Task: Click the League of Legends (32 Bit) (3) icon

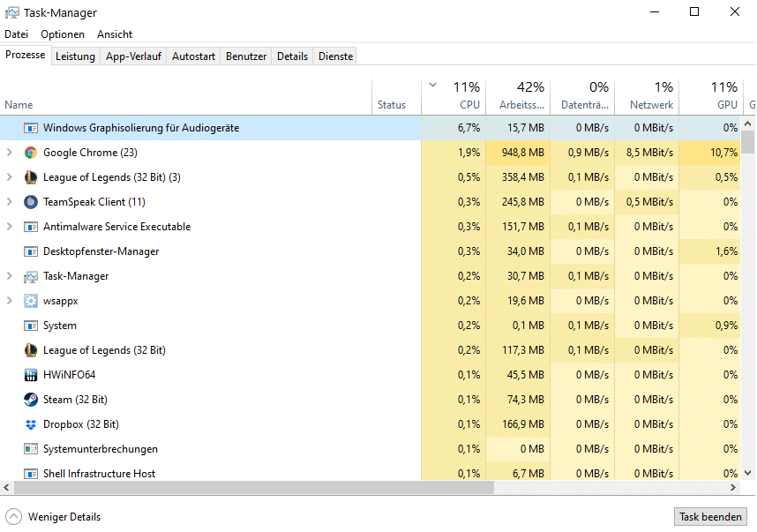Action: pyautogui.click(x=31, y=177)
